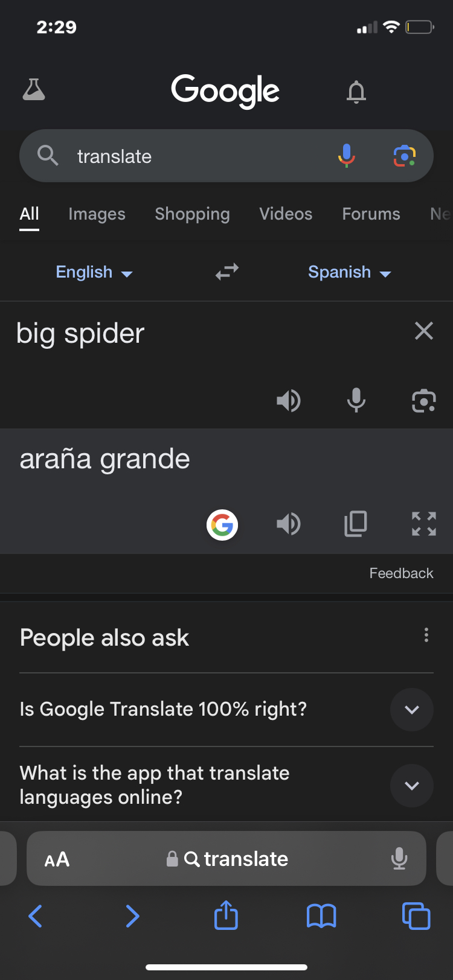453x980 pixels.
Task: Play audio of 'araña grande'
Action: pyautogui.click(x=289, y=524)
